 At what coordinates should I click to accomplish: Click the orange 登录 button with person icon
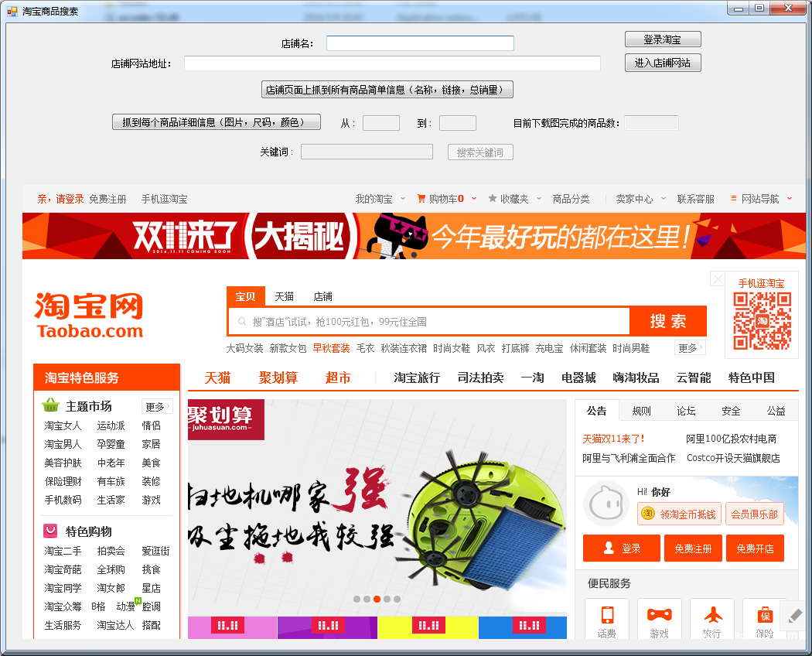click(x=622, y=548)
